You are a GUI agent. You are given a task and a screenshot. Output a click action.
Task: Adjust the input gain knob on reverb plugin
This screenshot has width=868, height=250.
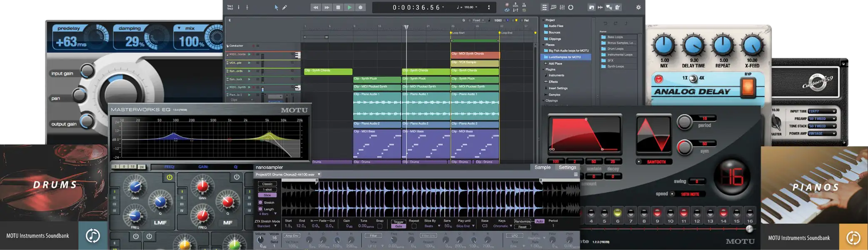point(87,71)
